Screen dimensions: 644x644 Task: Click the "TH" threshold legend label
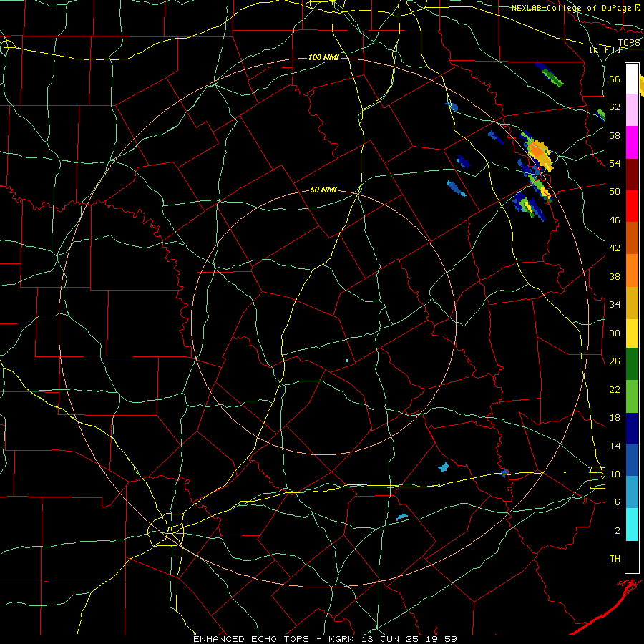615,559
